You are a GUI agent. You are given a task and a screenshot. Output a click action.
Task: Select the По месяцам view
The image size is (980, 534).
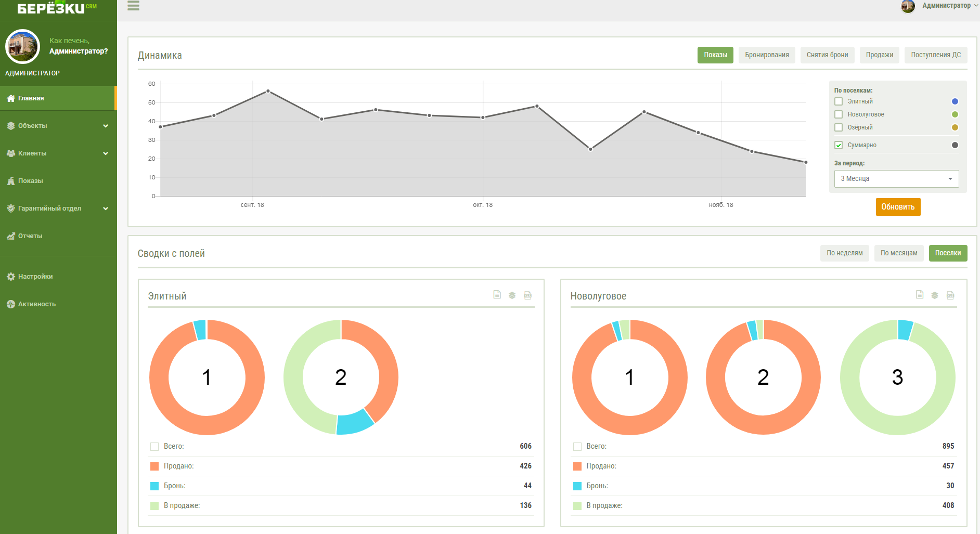[x=899, y=253]
